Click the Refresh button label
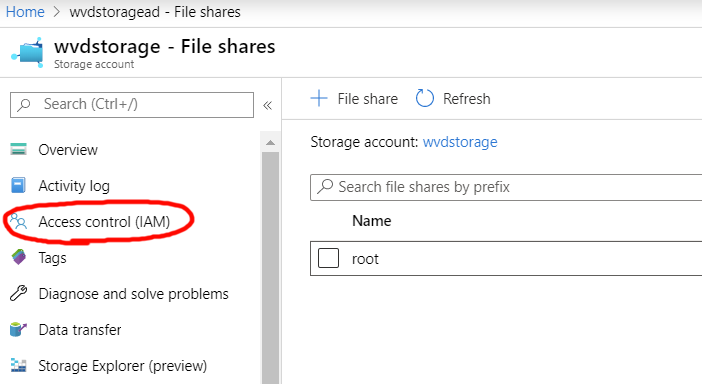 (467, 98)
